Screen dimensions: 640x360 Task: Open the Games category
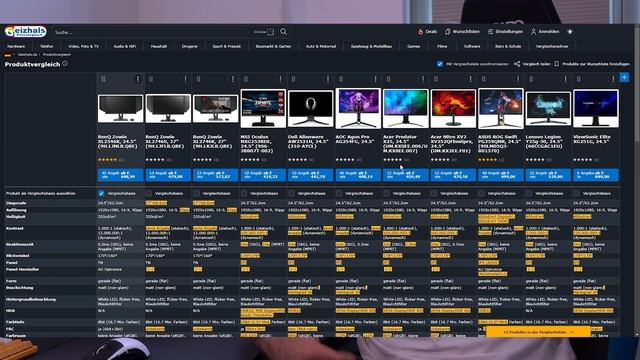[413, 47]
